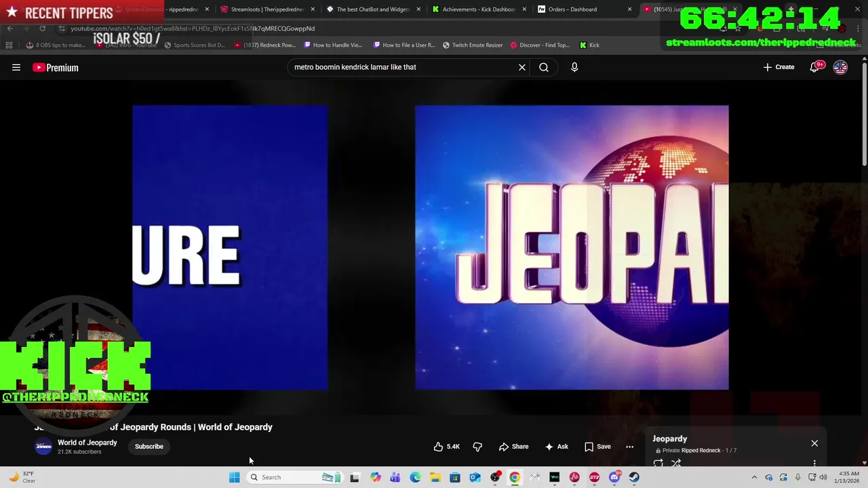Open playlist options three-dot menu

[814, 463]
